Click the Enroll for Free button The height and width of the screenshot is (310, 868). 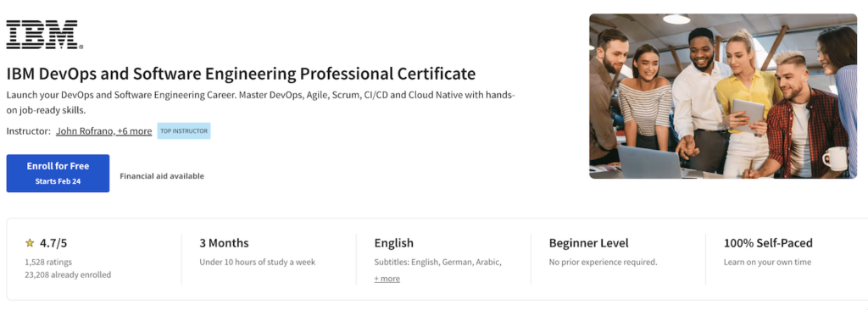pos(58,174)
